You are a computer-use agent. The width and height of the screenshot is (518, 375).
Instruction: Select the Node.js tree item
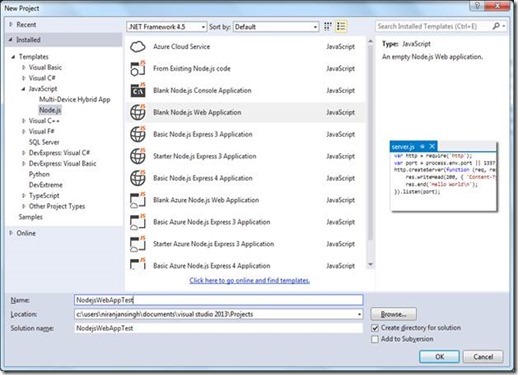tap(50, 110)
